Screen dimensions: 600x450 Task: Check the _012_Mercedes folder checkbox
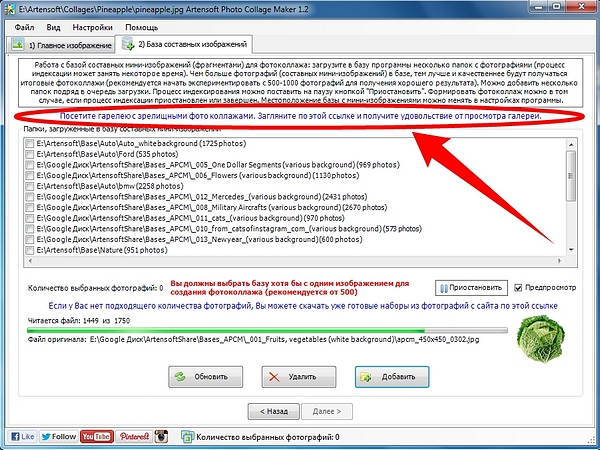29,197
